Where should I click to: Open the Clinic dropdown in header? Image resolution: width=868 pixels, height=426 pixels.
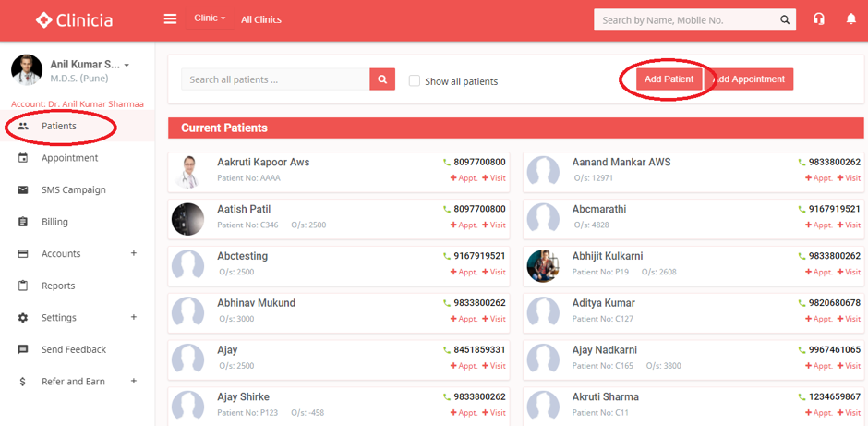click(x=210, y=18)
